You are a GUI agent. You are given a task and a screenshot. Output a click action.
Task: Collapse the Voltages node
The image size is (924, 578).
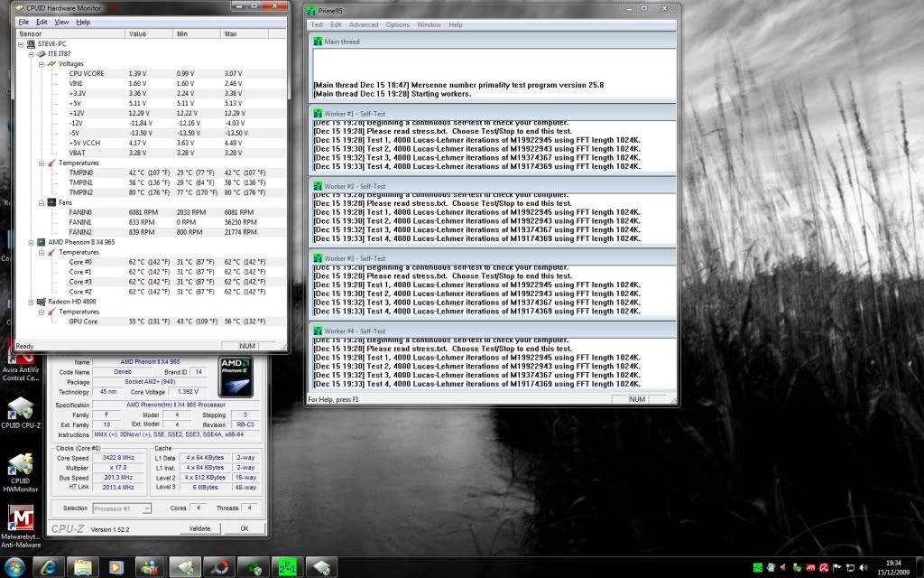[x=42, y=64]
